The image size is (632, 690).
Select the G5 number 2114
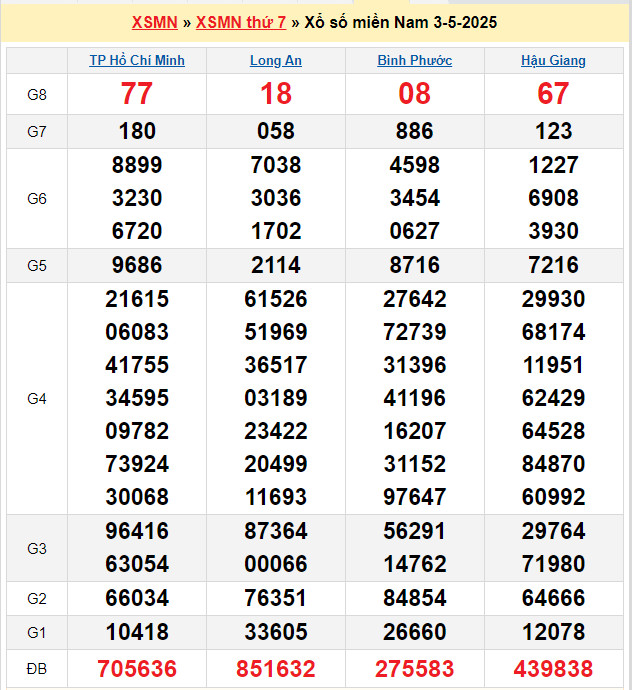[276, 265]
